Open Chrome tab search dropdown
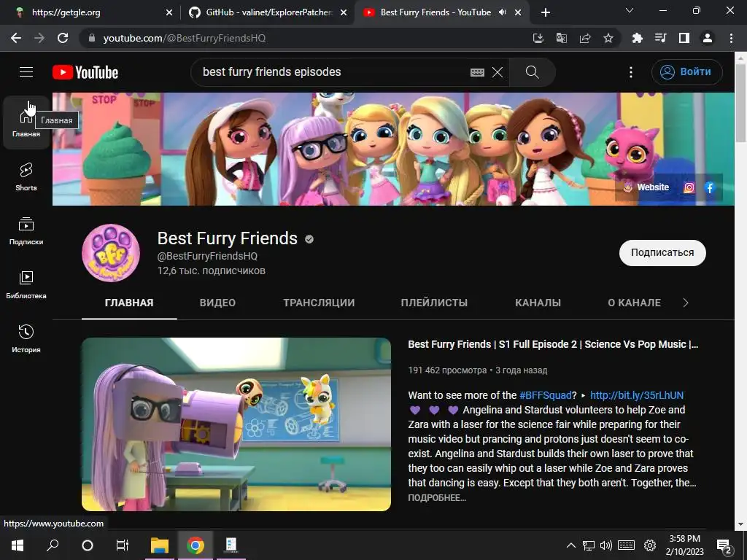Viewport: 747px width, 560px height. [630, 10]
